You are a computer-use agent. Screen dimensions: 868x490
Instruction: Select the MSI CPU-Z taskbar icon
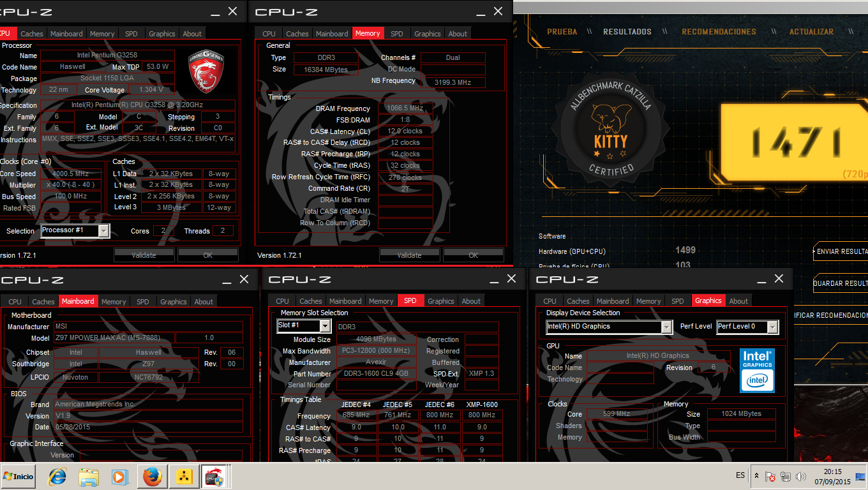214,477
